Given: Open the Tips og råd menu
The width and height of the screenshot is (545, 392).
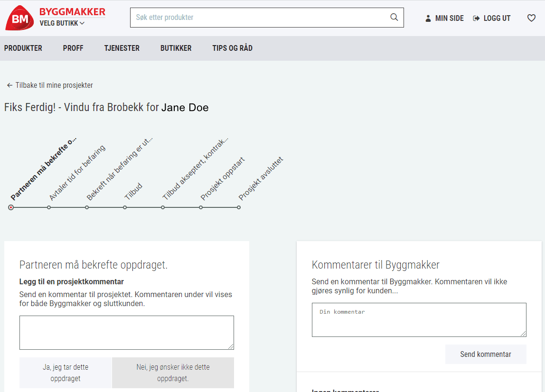Looking at the screenshot, I should click(x=233, y=48).
